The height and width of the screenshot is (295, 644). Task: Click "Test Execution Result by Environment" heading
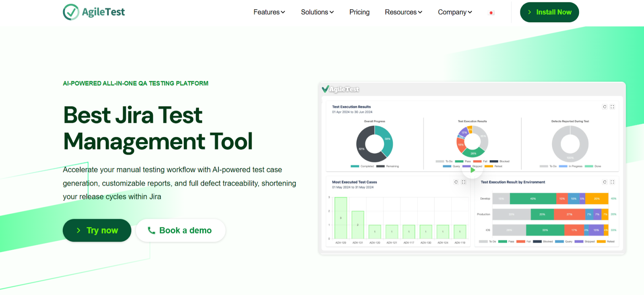click(x=513, y=182)
